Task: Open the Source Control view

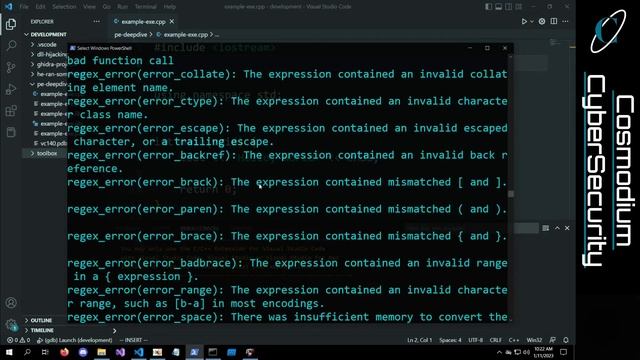Action: coord(11,67)
